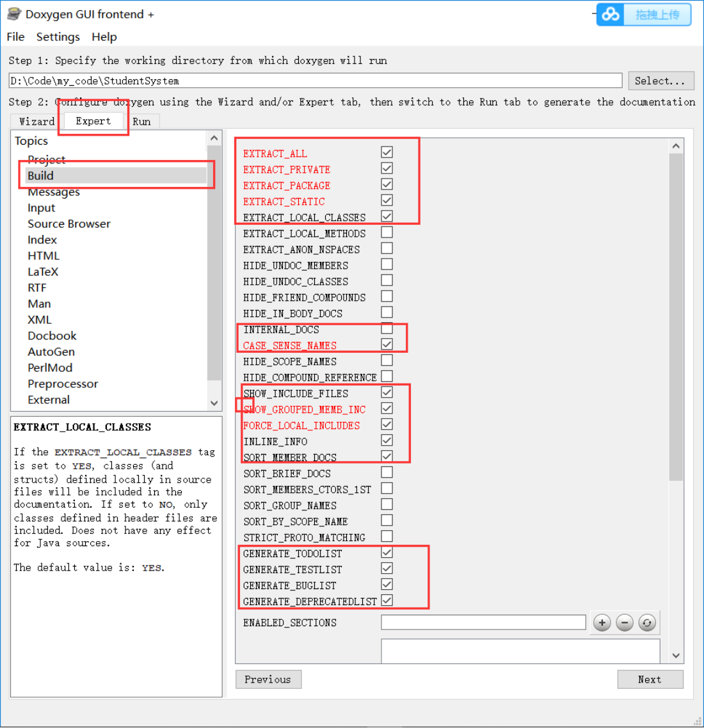This screenshot has width=704, height=728.
Task: Switch to the Wizard tab
Action: click(36, 121)
